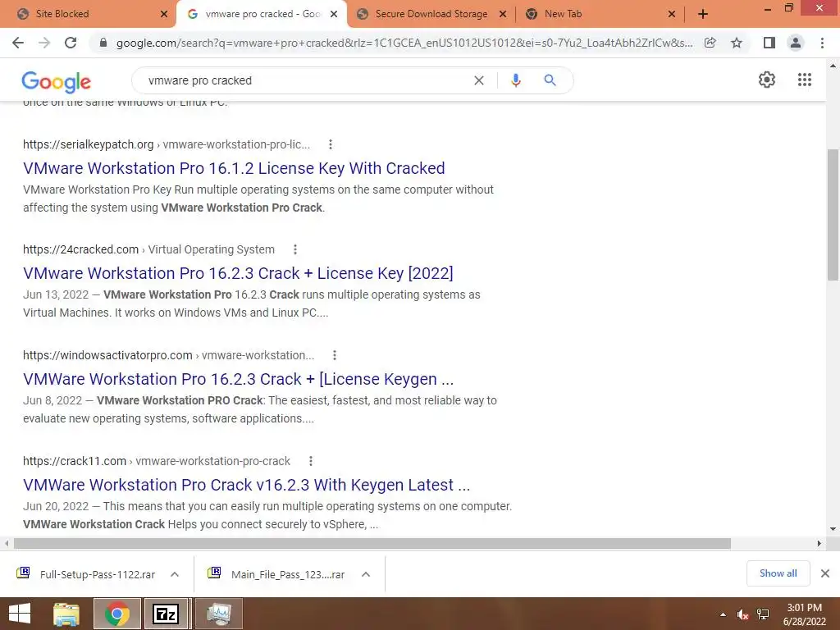The image size is (840, 630).
Task: Open VMware Workstation Pro 16.2.3 Crack + License Key link
Action: click(238, 273)
